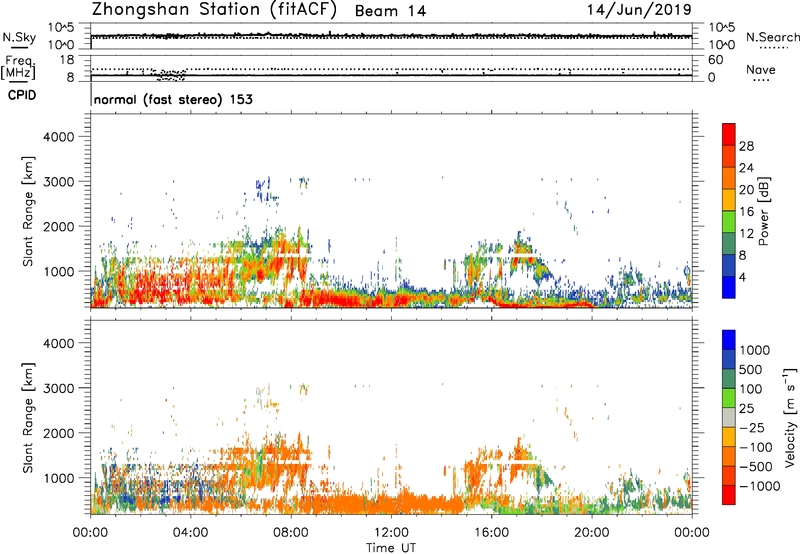Click the "Time UT" axis title
The width and height of the screenshot is (800, 554).
pyautogui.click(x=391, y=548)
